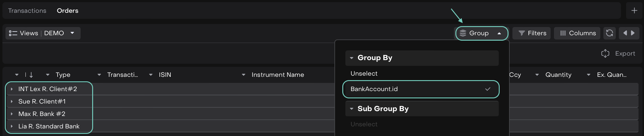Viewport: 644px width, 136px height.
Task: Switch to the Transactions tab
Action: pyautogui.click(x=27, y=11)
